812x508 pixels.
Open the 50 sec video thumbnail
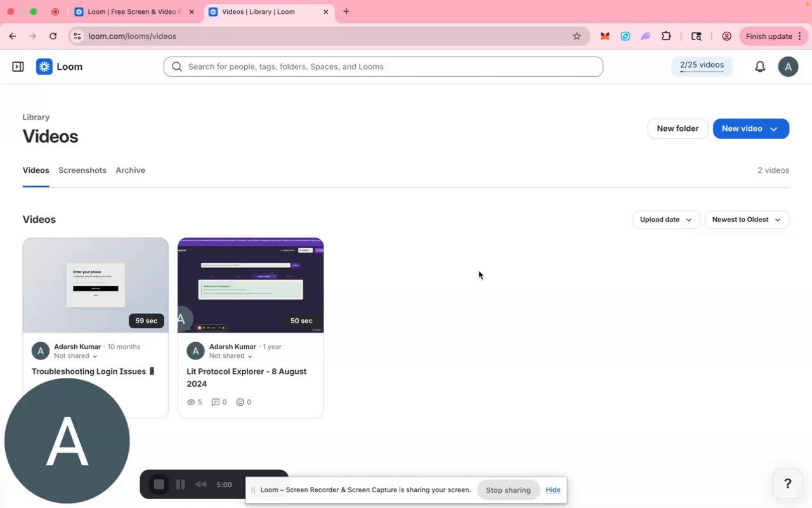251,285
